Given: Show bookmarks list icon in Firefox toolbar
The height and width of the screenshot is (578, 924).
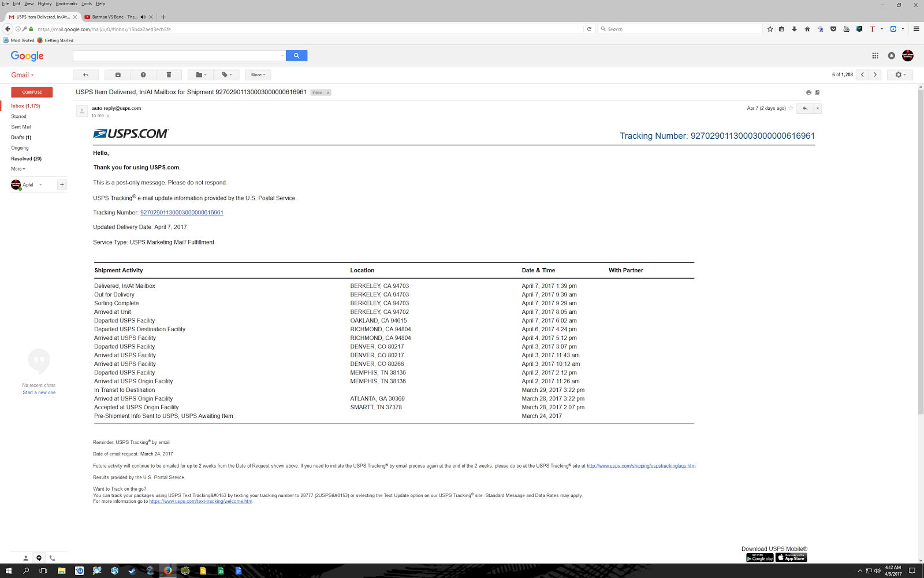Looking at the screenshot, I should pyautogui.click(x=781, y=29).
